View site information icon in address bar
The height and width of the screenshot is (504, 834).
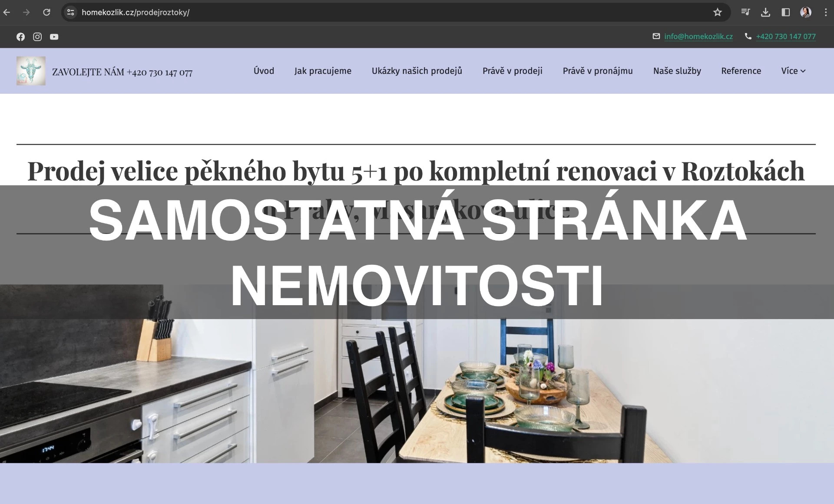pyautogui.click(x=70, y=12)
